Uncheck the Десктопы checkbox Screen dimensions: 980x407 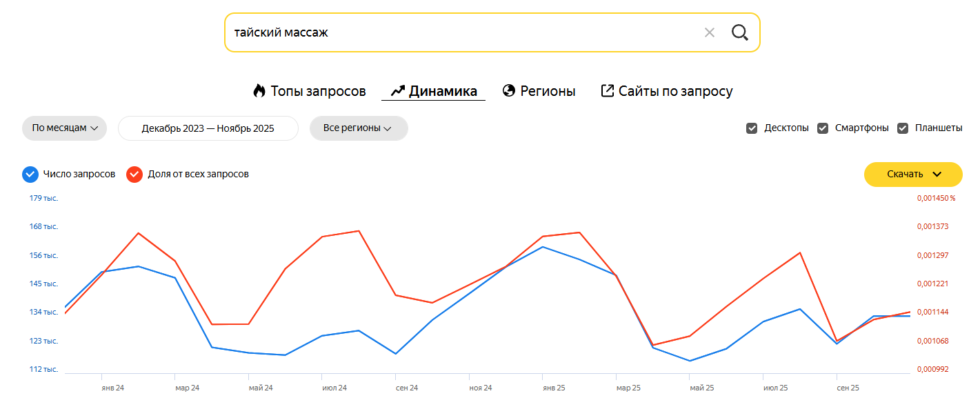click(752, 128)
